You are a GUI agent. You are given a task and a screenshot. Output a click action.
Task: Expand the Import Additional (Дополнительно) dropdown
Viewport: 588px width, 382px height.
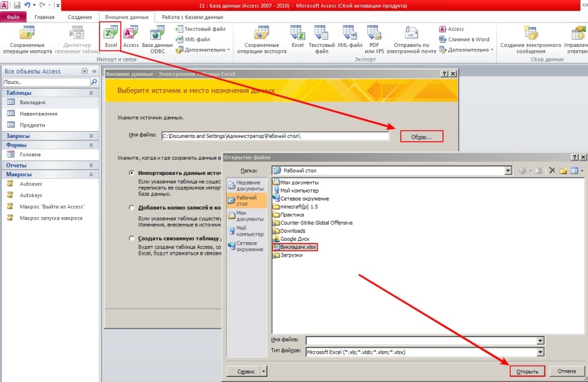[203, 49]
